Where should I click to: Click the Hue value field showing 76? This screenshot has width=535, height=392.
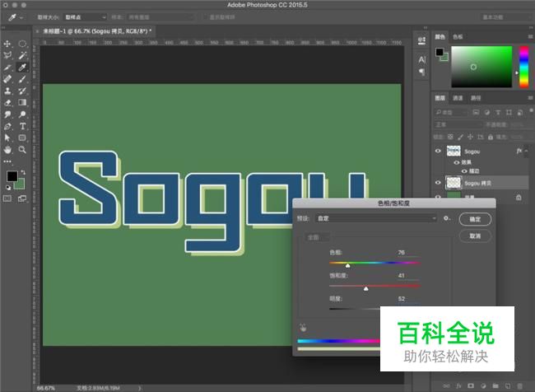(408, 253)
